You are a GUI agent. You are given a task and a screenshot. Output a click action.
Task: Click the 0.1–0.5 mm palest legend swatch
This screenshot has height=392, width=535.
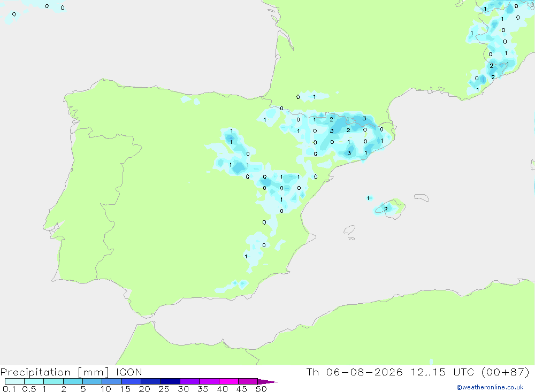(14, 381)
